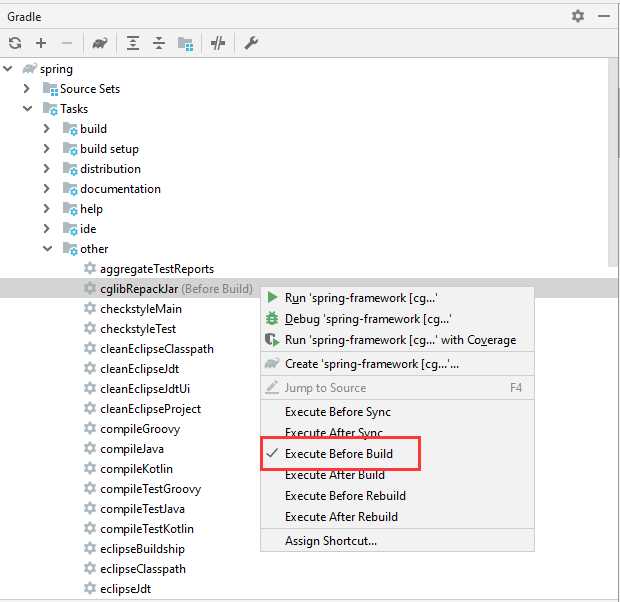Choose Run with Coverage menu entry
The image size is (620, 602).
397,340
